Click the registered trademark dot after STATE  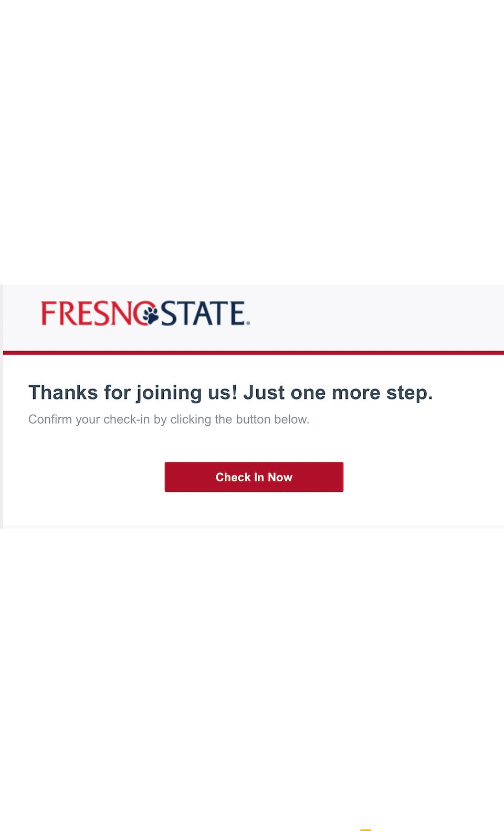248,323
